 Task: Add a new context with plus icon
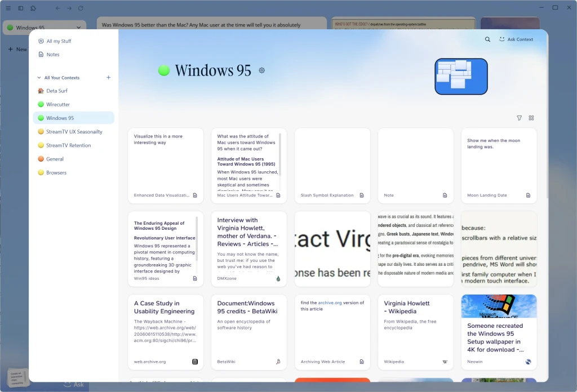(x=109, y=78)
